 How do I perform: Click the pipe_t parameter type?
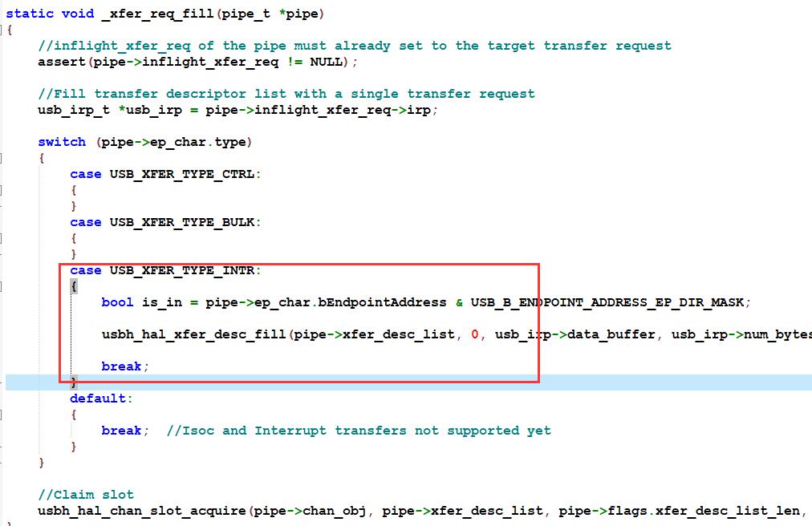(x=246, y=14)
